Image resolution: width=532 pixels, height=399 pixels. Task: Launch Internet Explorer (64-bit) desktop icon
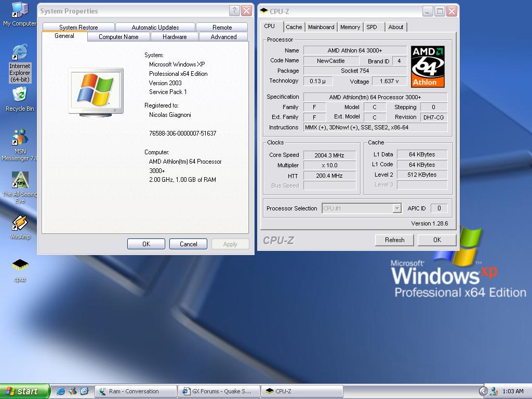[20, 63]
